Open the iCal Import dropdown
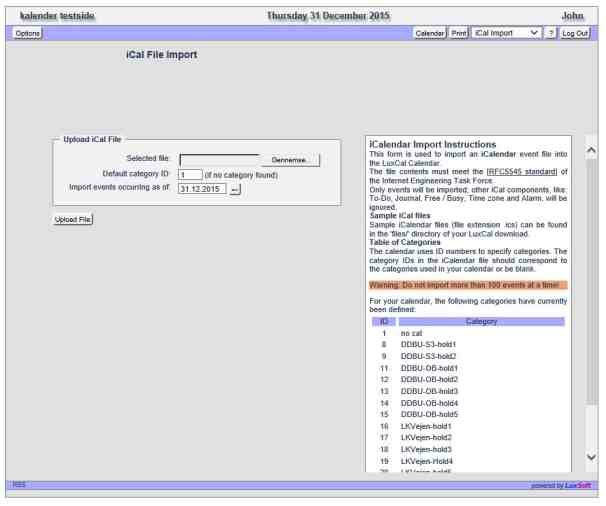606x506 pixels. pyautogui.click(x=506, y=33)
